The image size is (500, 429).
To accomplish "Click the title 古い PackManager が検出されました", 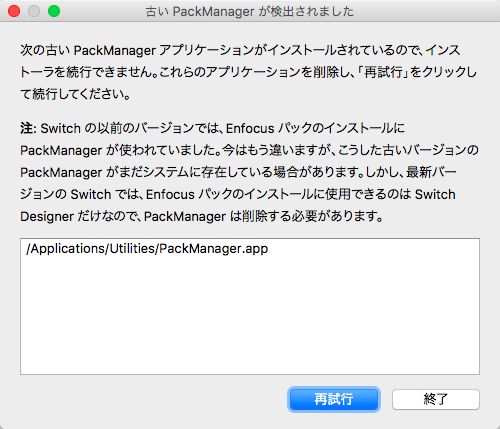I will pyautogui.click(x=250, y=12).
